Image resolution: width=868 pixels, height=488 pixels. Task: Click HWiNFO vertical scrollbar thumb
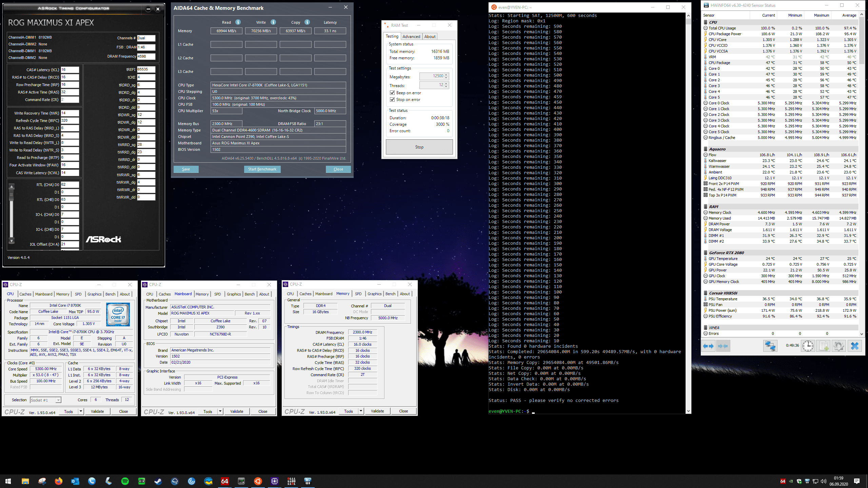tap(862, 41)
